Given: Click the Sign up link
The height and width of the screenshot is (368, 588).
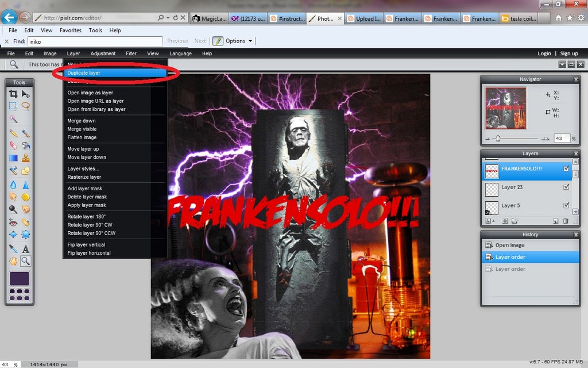Looking at the screenshot, I should tap(569, 53).
